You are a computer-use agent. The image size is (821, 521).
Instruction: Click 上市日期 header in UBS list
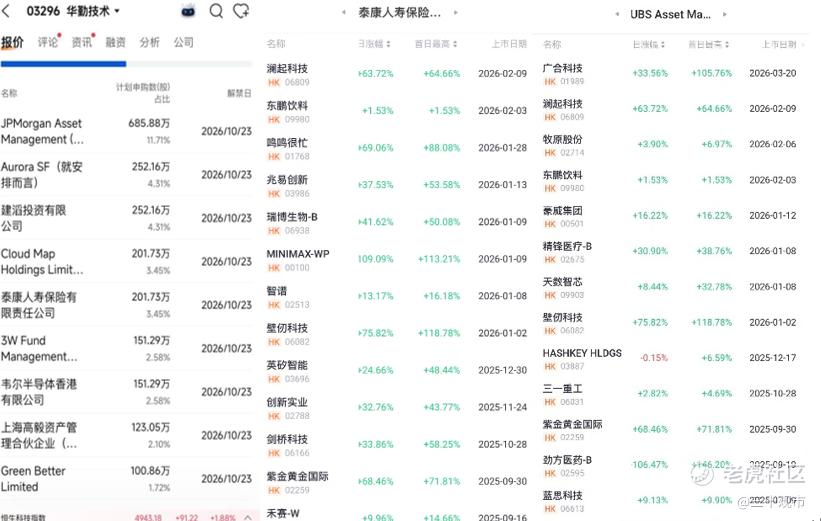point(779,45)
